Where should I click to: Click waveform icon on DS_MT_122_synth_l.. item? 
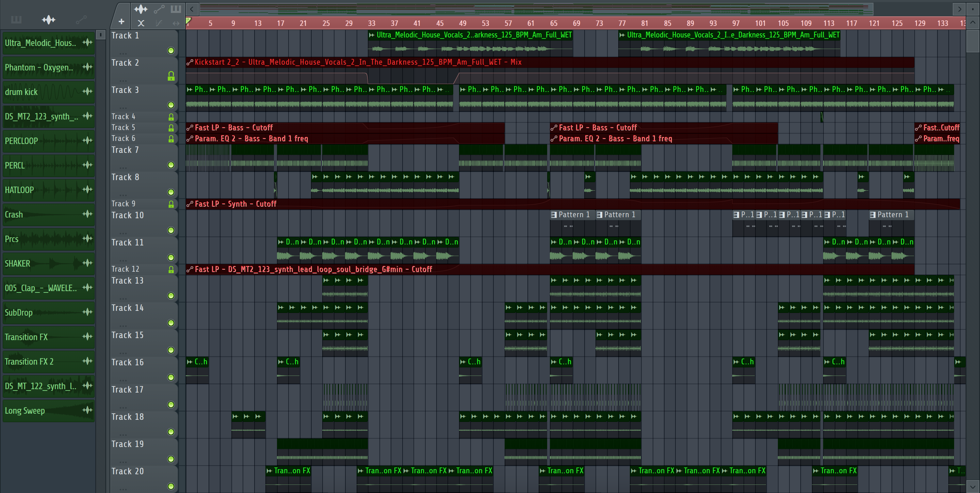pyautogui.click(x=87, y=386)
